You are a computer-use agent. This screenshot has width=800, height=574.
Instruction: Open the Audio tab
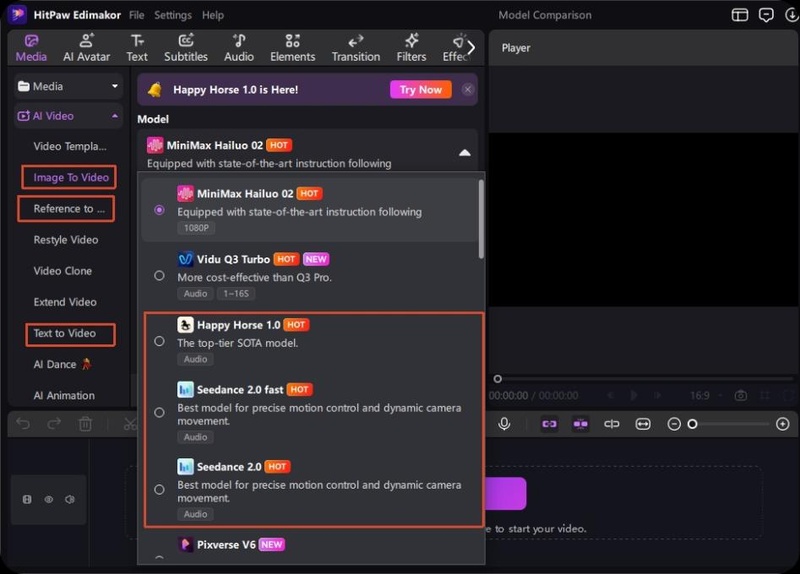pos(239,48)
